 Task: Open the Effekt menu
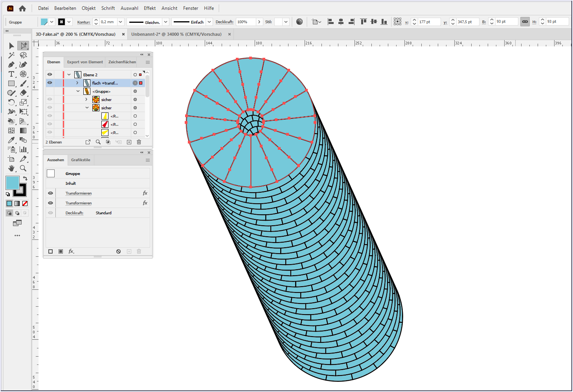[x=149, y=8]
